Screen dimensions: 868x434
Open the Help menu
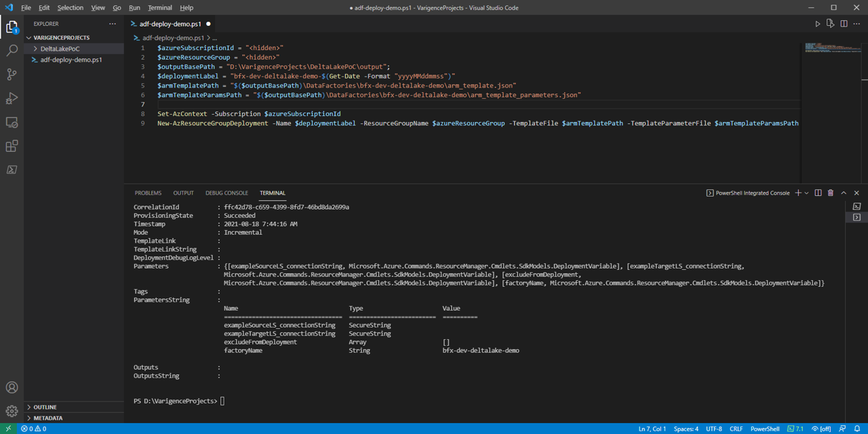point(186,7)
